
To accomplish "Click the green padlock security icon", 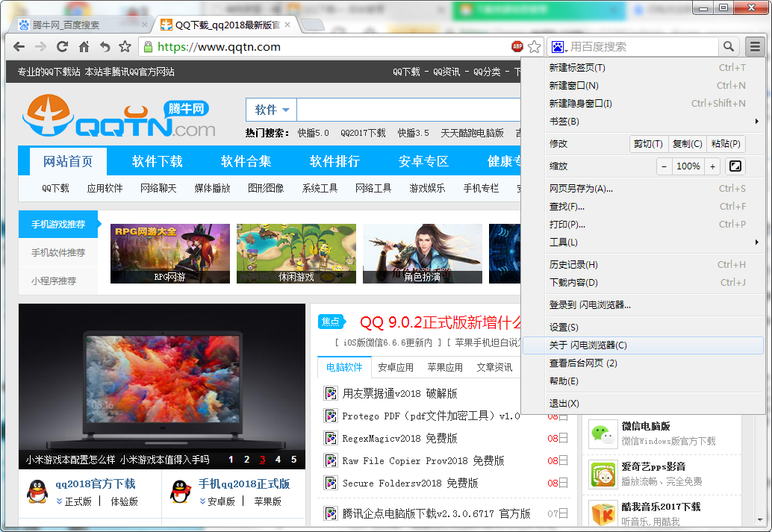I will (x=148, y=47).
